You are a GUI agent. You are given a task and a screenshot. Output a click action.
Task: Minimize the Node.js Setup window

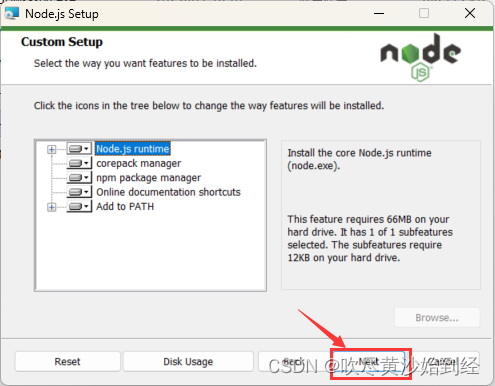[x=379, y=14]
